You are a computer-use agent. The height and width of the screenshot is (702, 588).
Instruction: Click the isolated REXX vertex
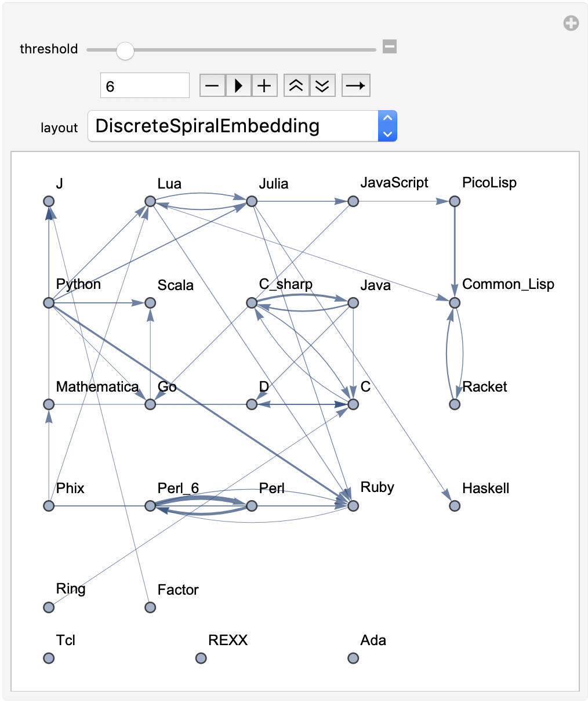tap(201, 658)
